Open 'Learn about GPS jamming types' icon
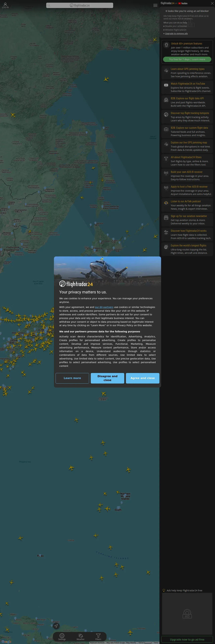This screenshot has width=215, height=644. coord(166,71)
